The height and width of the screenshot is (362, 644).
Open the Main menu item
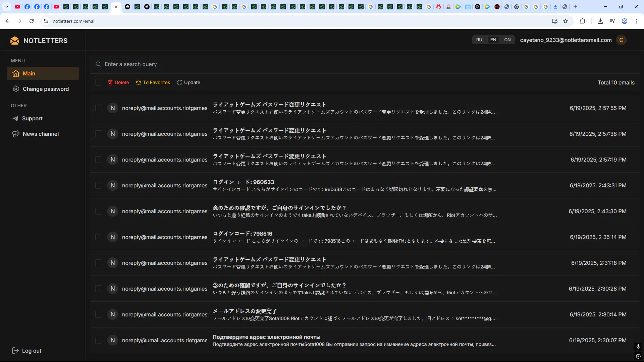[43, 73]
